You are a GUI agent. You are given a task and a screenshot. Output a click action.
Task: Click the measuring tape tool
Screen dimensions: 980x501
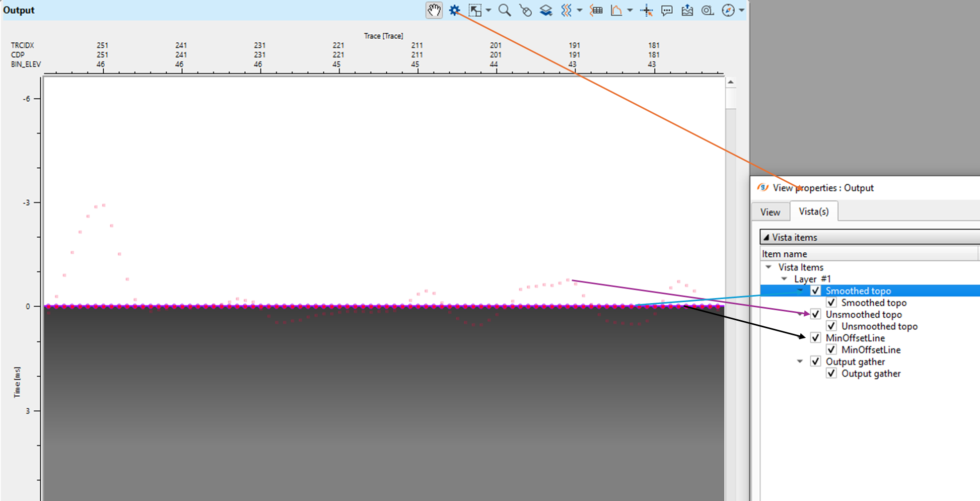(x=707, y=10)
